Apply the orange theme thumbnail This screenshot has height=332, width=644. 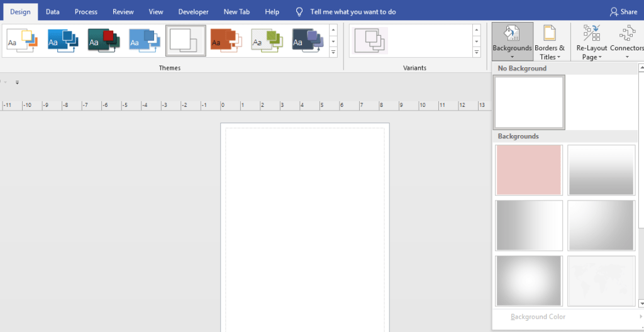226,41
